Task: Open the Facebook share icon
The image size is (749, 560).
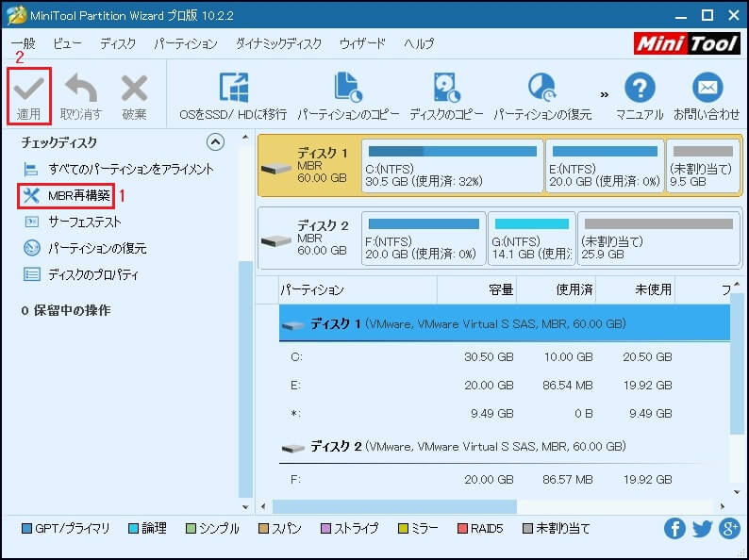Action: (x=674, y=529)
